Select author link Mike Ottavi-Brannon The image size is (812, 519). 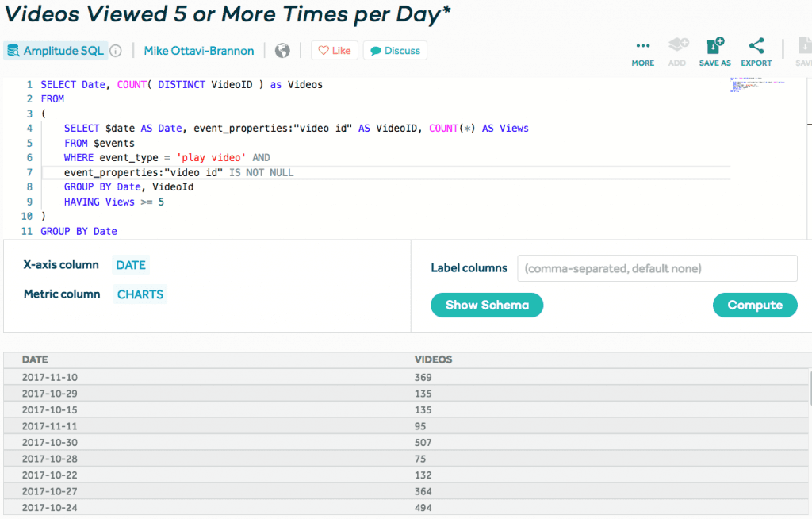click(x=198, y=50)
